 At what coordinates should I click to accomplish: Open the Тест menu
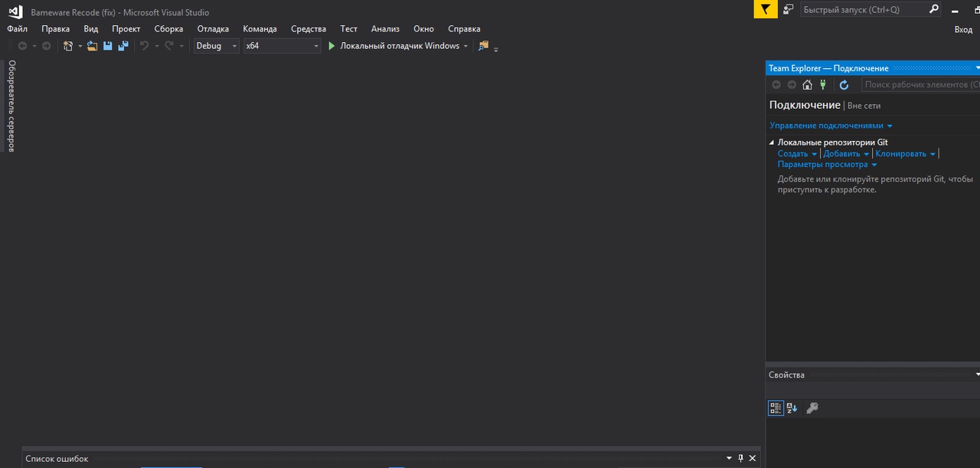coord(349,29)
